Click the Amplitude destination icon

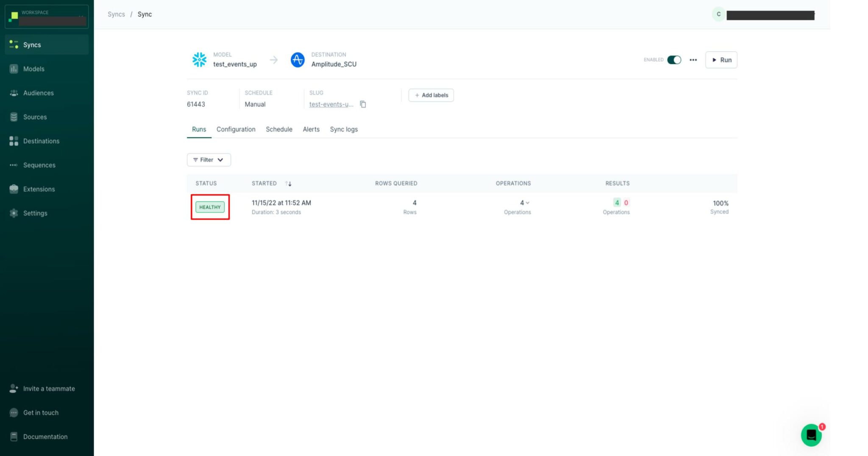298,60
